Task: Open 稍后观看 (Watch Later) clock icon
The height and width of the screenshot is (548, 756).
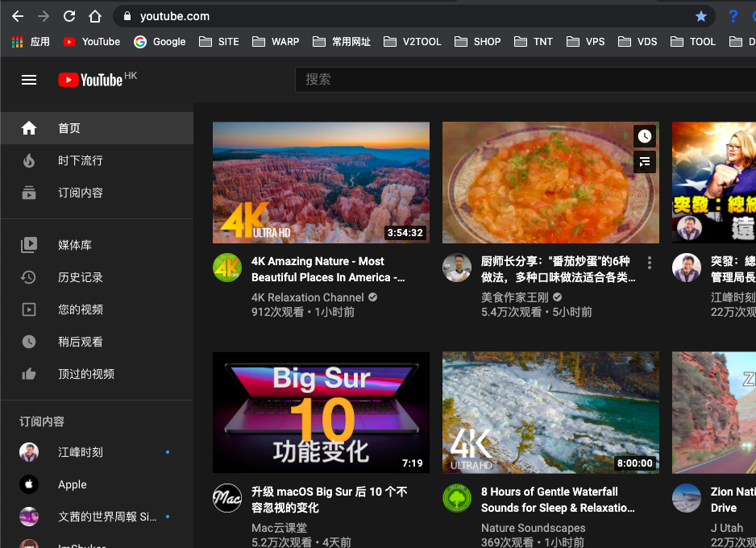Action: pyautogui.click(x=28, y=341)
